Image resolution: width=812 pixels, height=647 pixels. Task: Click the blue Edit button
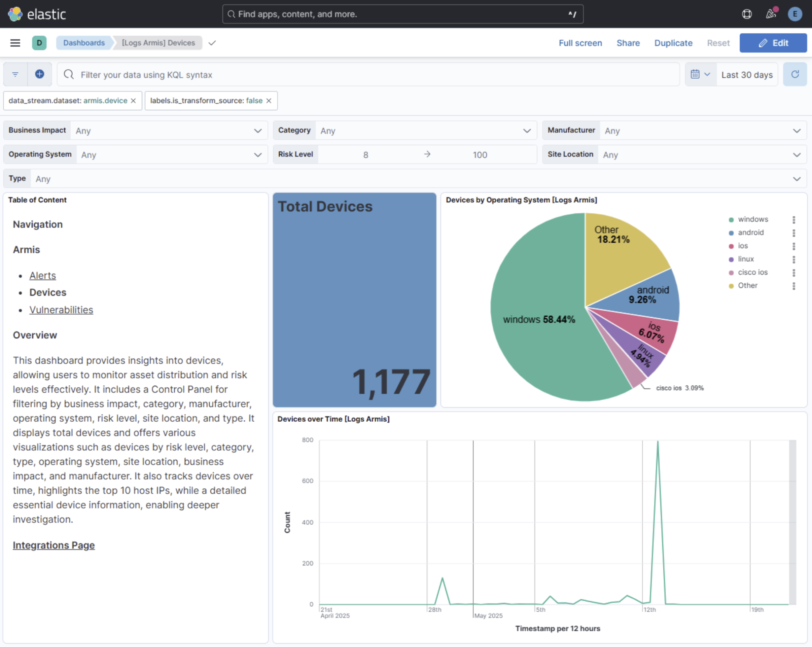pyautogui.click(x=773, y=43)
